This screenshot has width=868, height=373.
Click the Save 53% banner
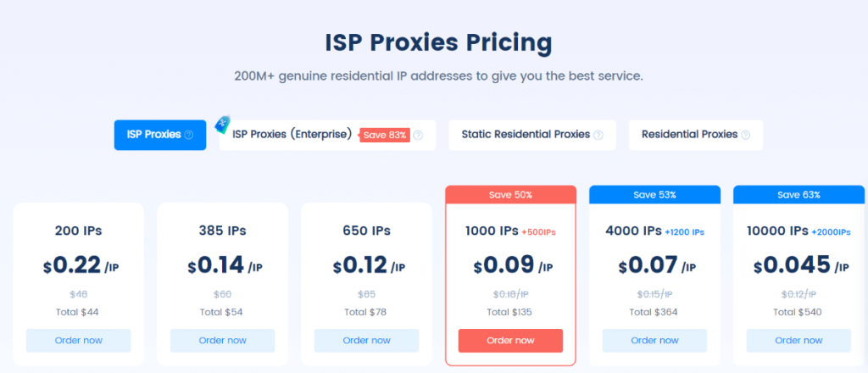pyautogui.click(x=654, y=195)
